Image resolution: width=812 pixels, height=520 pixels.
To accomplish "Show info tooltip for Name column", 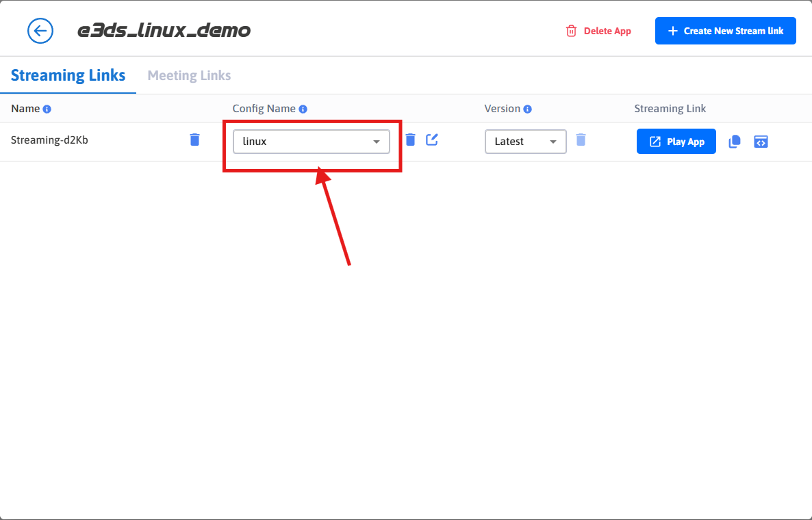I will (x=47, y=109).
